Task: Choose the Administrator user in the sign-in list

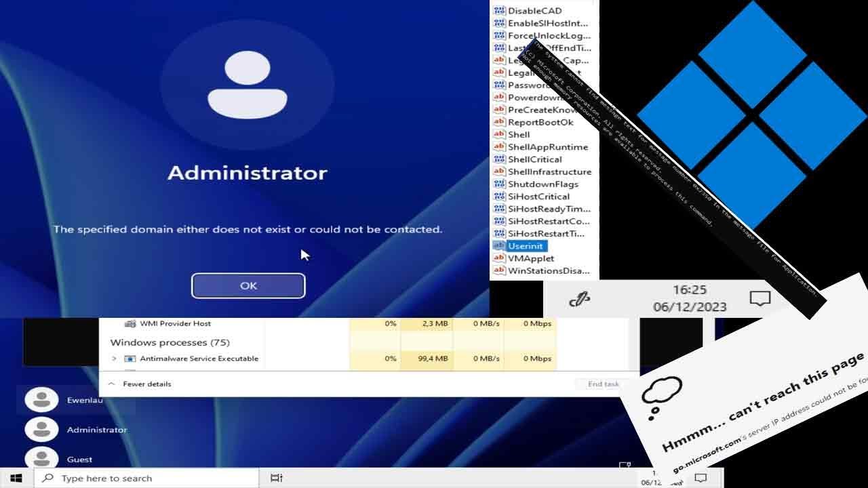Action: point(76,430)
